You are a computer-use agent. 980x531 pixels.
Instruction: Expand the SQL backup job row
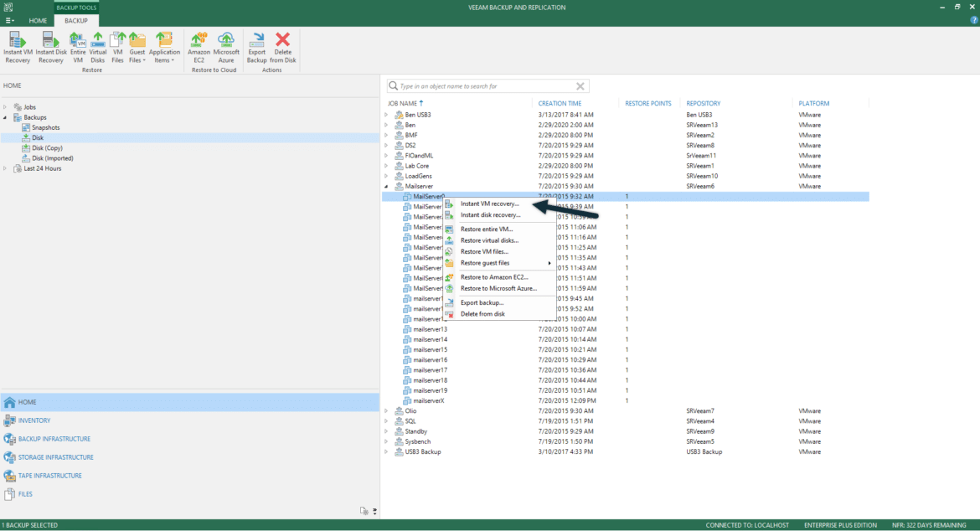point(386,421)
